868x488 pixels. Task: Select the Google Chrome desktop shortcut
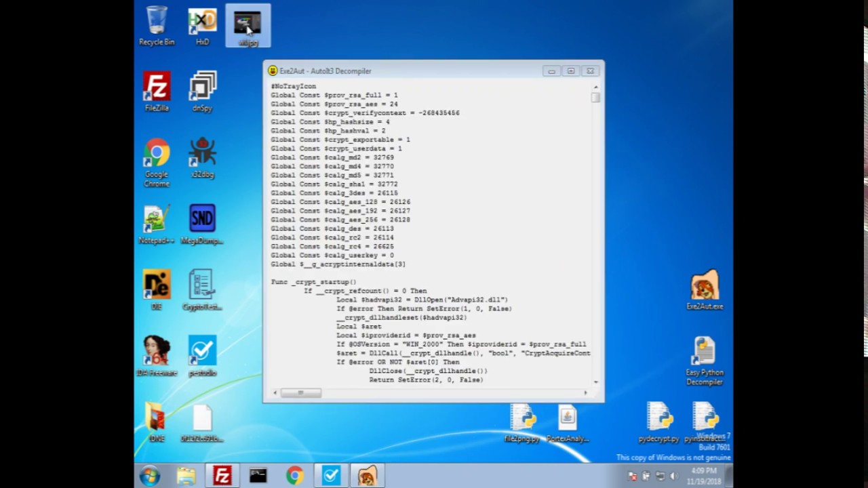click(x=157, y=163)
